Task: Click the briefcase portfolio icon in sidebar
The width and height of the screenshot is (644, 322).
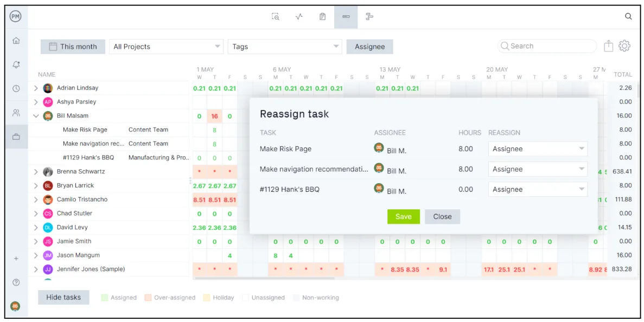Action: [x=16, y=137]
